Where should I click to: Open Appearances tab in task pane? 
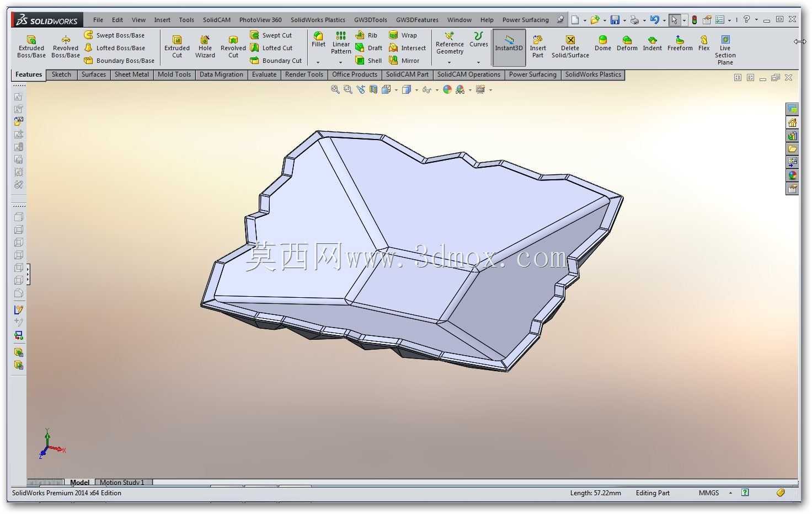point(793,176)
